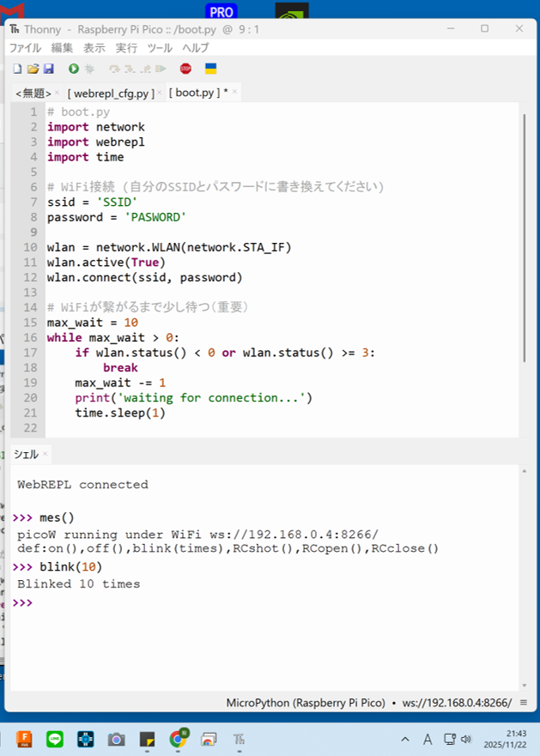Open the ツール menu
Image resolution: width=540 pixels, height=756 pixels.
click(160, 48)
